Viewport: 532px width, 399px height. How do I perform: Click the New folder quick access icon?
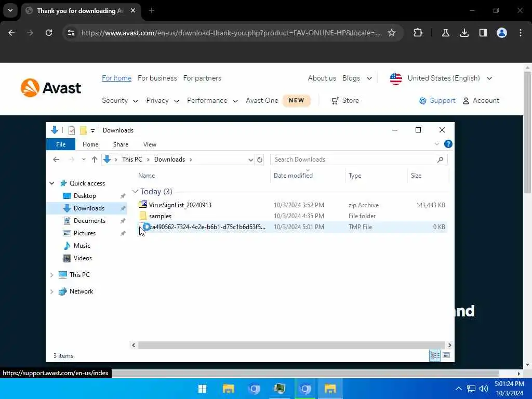(x=83, y=130)
